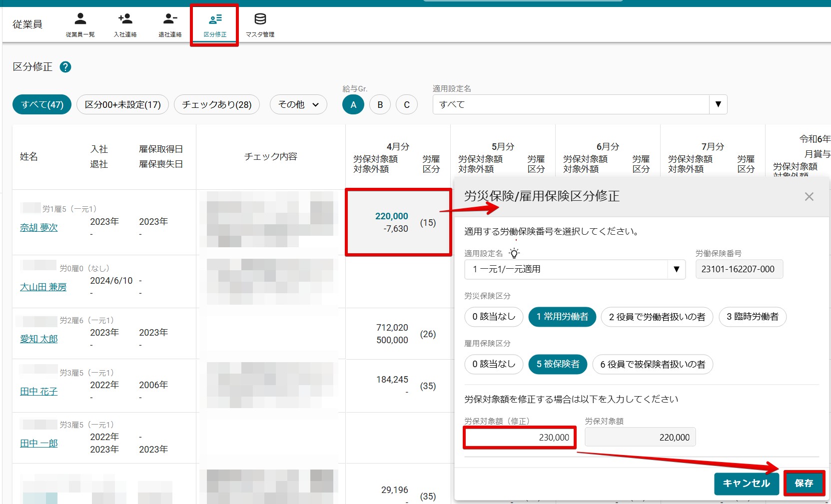This screenshot has height=504, width=831.
Task: Select salary group C
Action: pos(407,104)
